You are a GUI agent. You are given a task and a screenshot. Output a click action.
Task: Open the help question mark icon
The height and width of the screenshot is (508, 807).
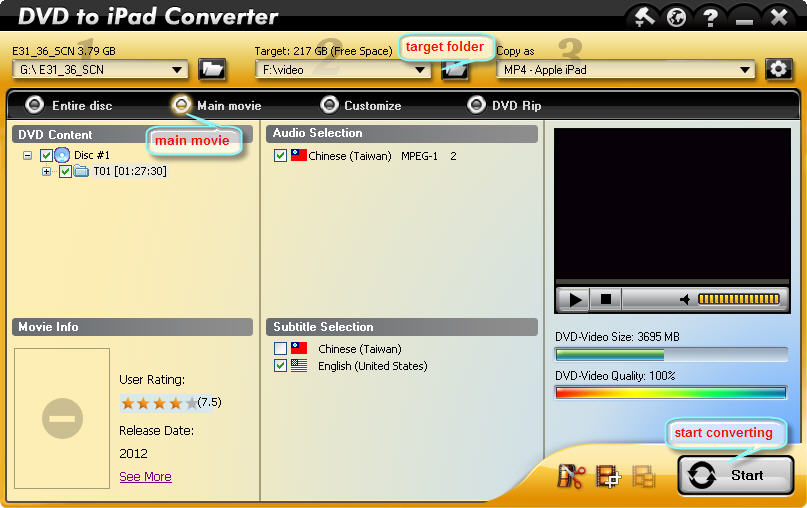point(711,17)
